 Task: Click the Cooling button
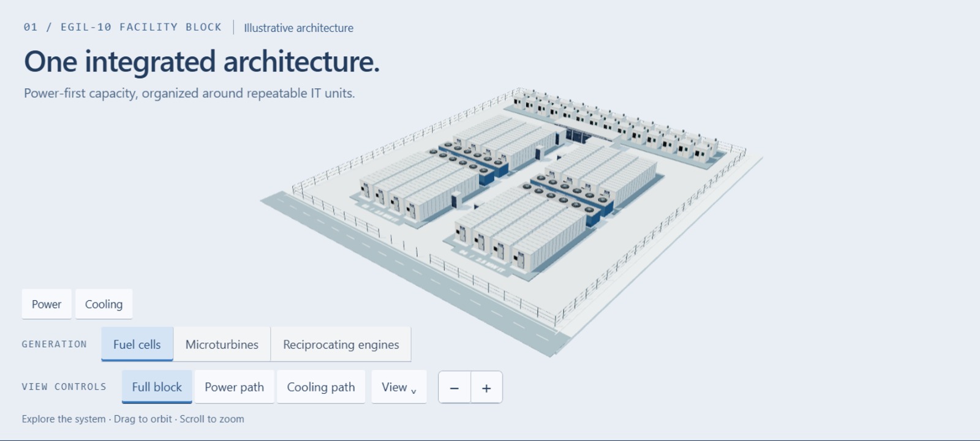tap(104, 304)
